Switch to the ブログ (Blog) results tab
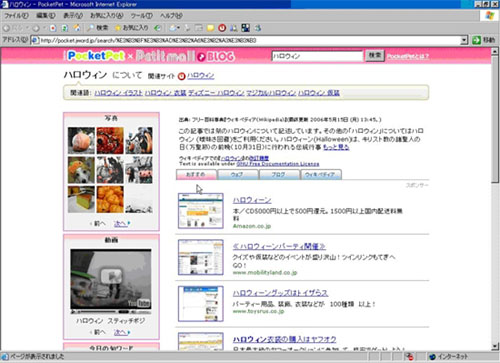The image size is (500, 363). [279, 174]
